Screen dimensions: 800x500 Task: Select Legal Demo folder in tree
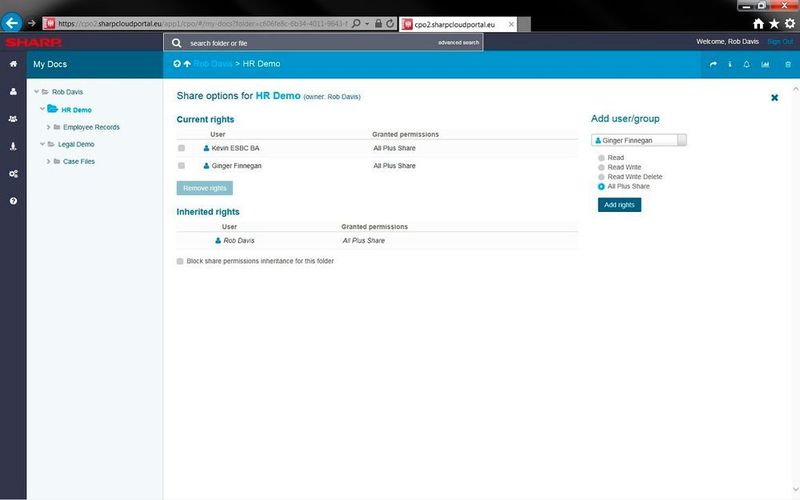coord(76,144)
